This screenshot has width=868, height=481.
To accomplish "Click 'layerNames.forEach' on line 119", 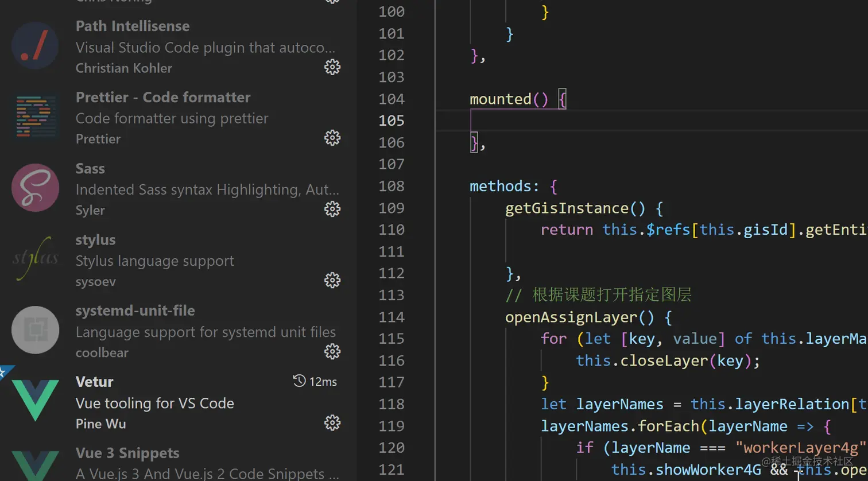I will (620, 426).
